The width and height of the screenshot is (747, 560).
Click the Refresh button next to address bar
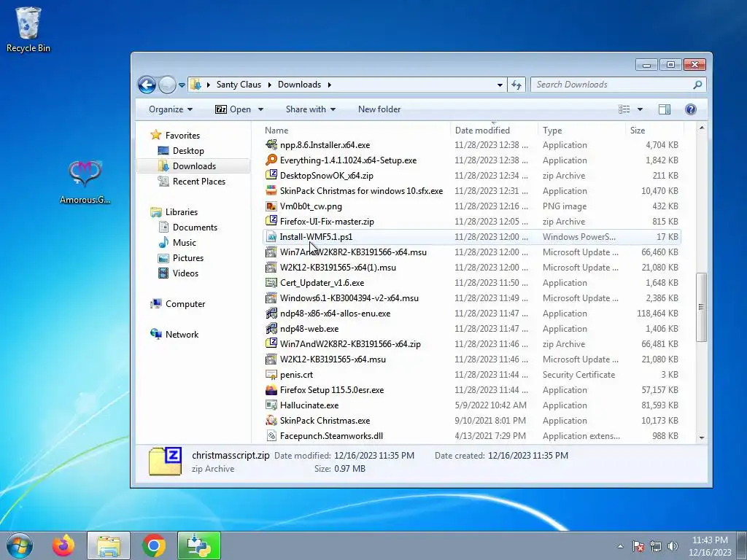click(516, 85)
